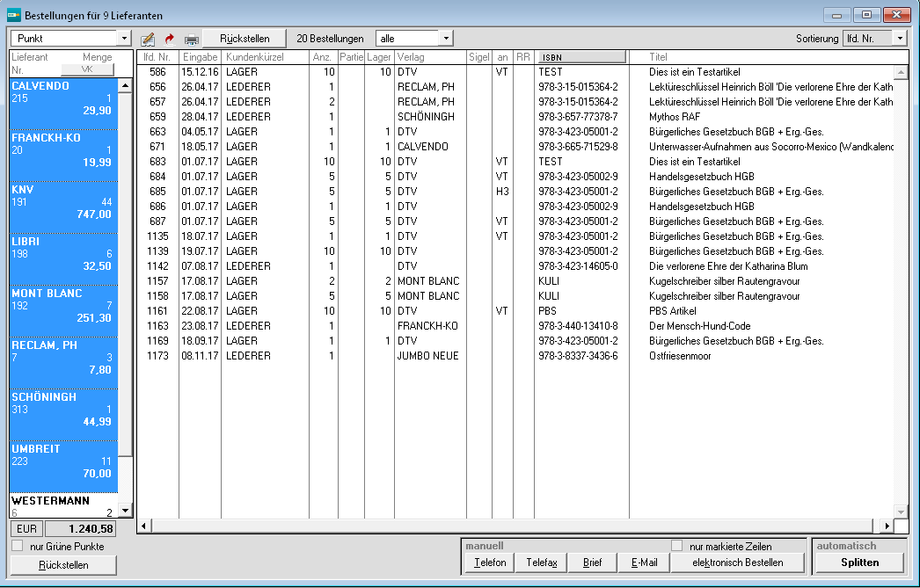Select supplier LIBRI in the list
The height and width of the screenshot is (588, 920).
pyautogui.click(x=63, y=259)
